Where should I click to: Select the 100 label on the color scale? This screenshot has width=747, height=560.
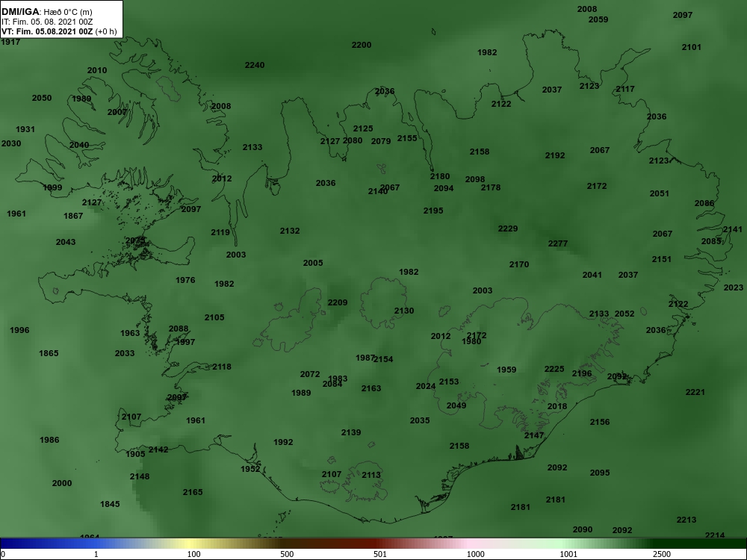193,554
